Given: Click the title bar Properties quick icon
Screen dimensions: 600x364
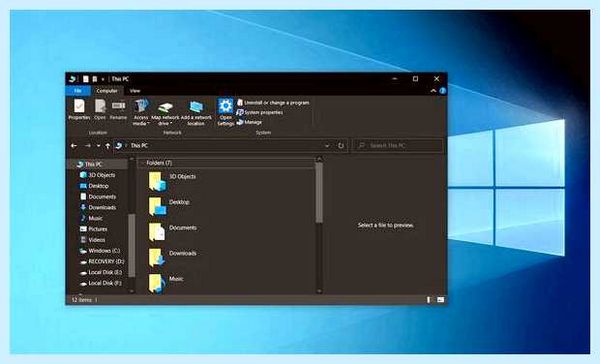Looking at the screenshot, I should (x=86, y=79).
